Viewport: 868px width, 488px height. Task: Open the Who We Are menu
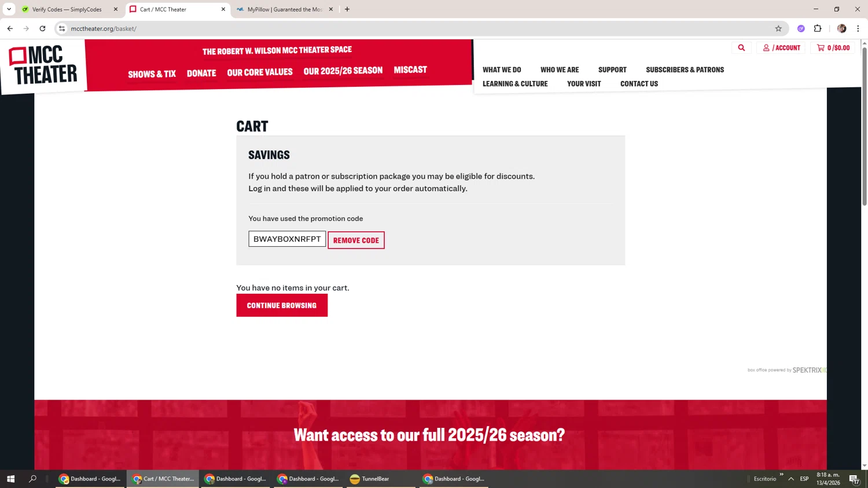click(560, 69)
